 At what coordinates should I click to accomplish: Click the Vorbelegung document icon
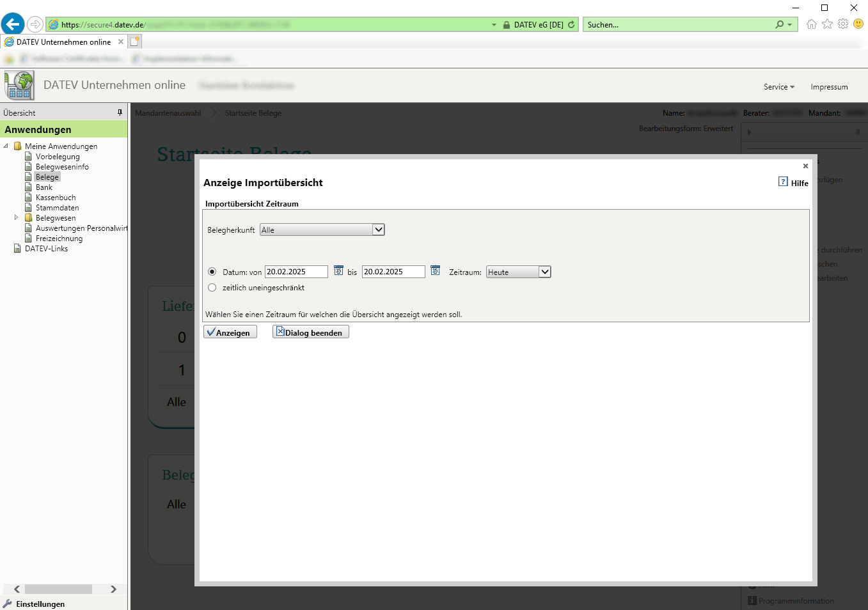[28, 156]
